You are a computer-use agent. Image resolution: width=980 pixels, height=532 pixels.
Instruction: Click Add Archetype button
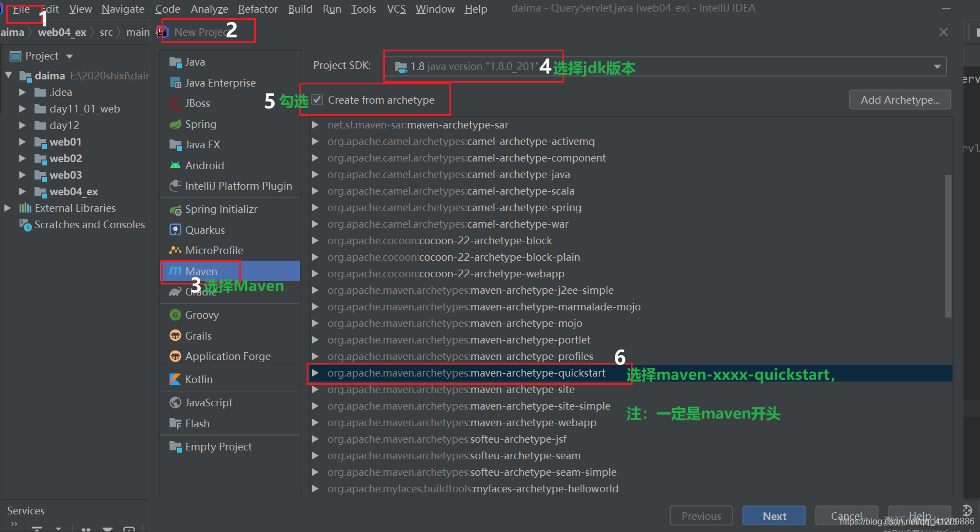[900, 100]
